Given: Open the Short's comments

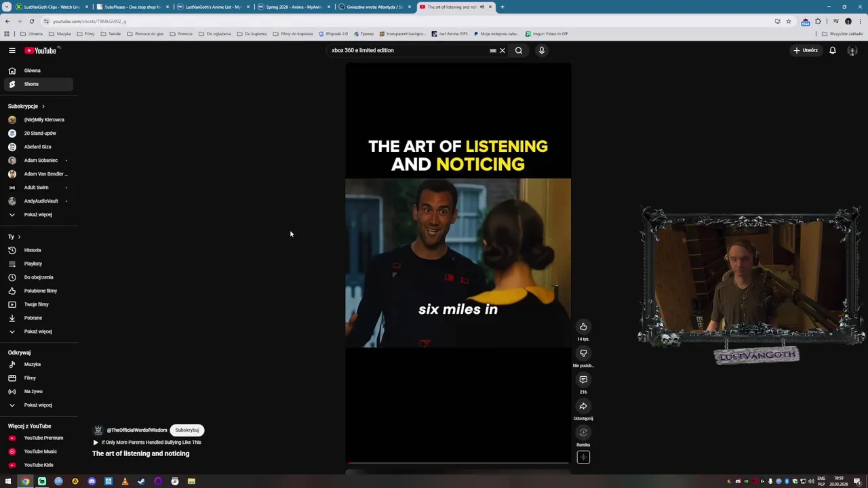Looking at the screenshot, I should [x=583, y=380].
